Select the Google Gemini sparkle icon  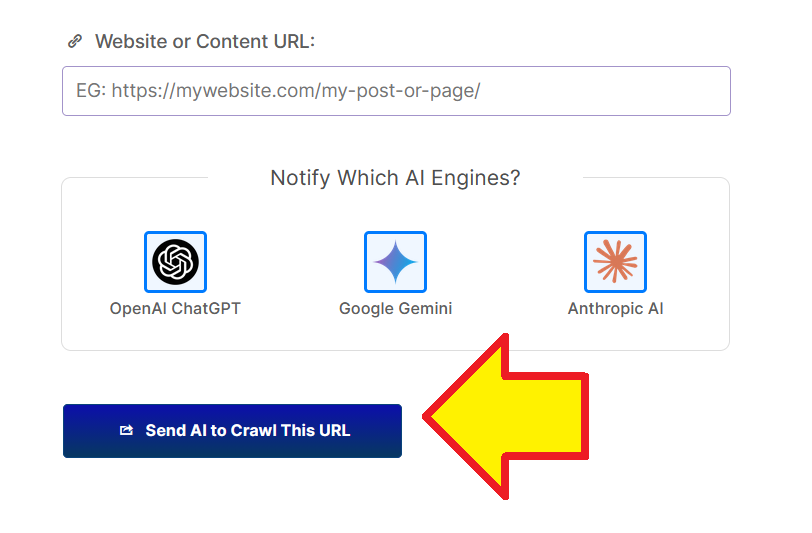pyautogui.click(x=395, y=262)
